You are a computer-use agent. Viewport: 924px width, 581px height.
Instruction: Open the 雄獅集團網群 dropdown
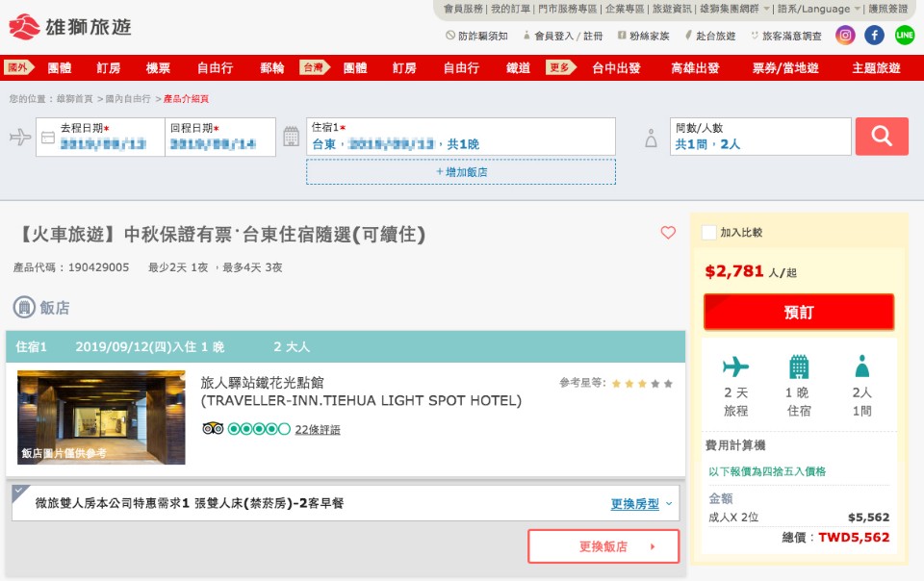734,9
